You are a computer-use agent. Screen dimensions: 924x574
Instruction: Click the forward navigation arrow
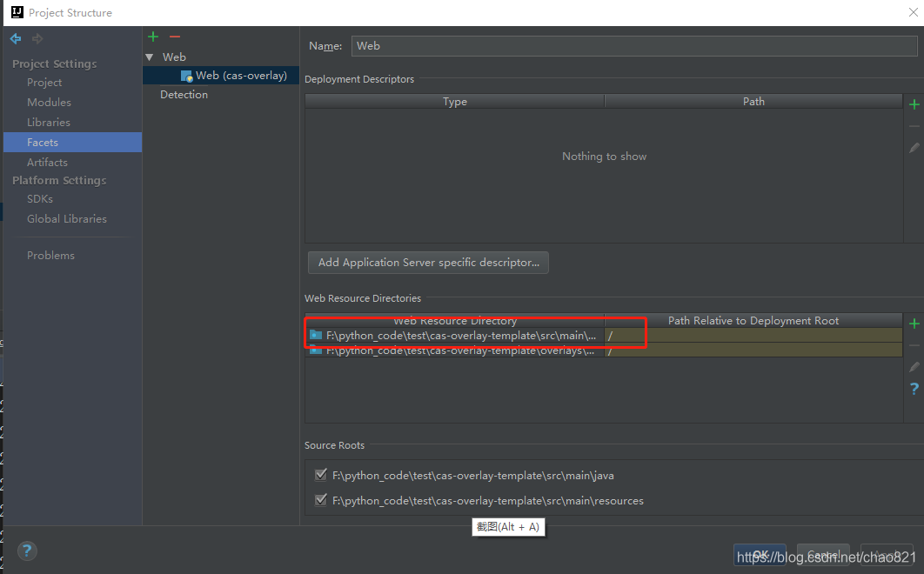(37, 39)
